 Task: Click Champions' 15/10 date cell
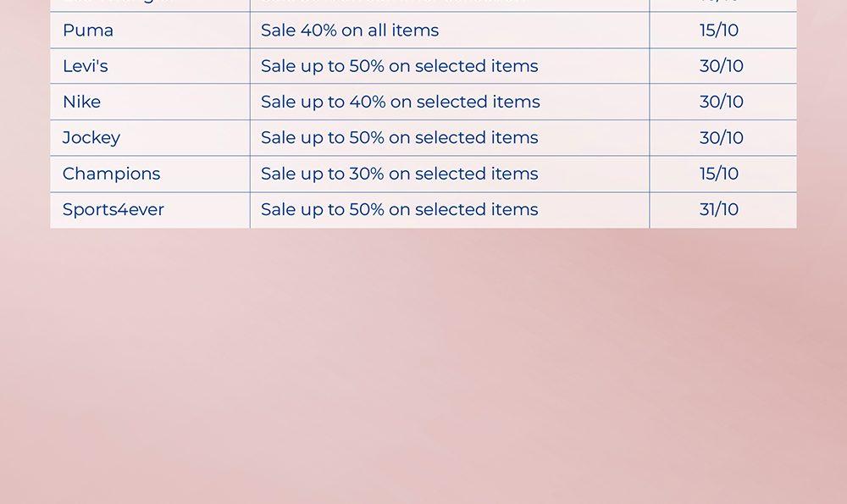tap(719, 174)
